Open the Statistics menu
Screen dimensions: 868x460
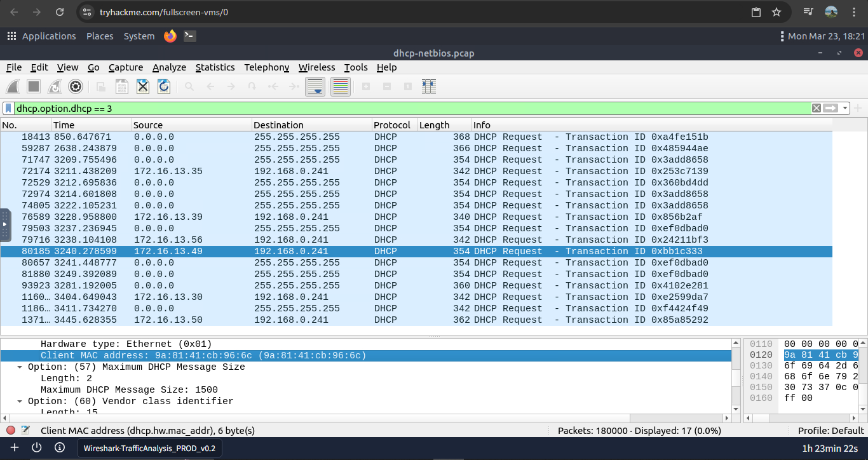[215, 67]
